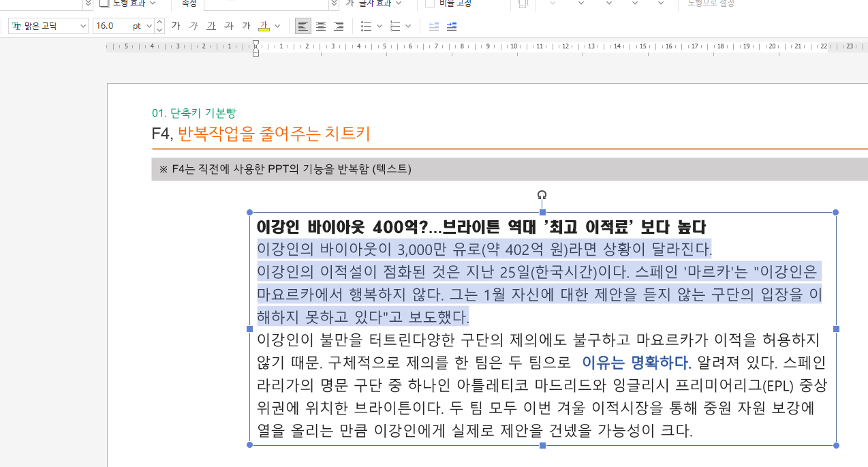Apply bullet list formatting
Image resolution: width=868 pixels, height=467 pixels.
tap(366, 26)
